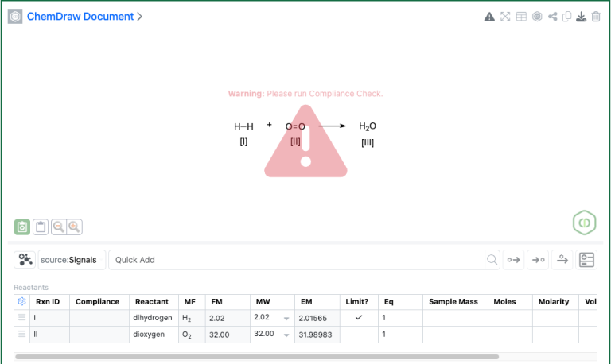Click the hexagon ChemDraw icon in header
Screen dimensions: 611x364
pyautogui.click(x=537, y=17)
